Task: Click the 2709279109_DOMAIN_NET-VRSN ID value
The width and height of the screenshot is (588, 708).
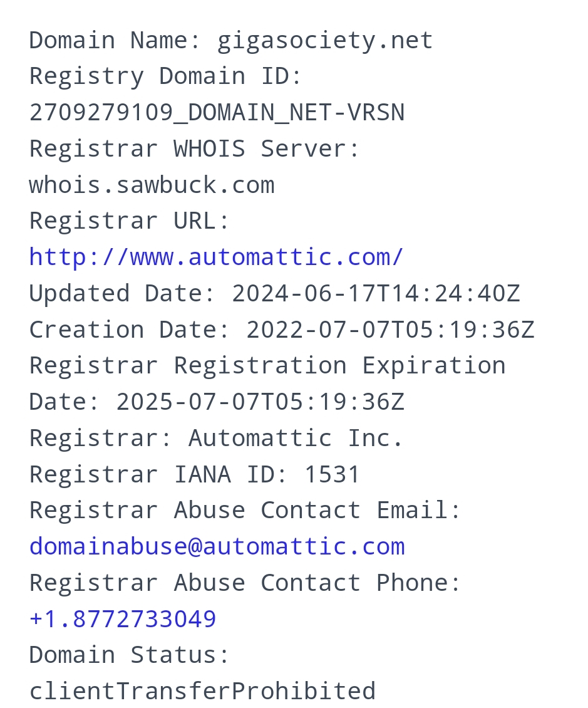Action: coord(217,113)
